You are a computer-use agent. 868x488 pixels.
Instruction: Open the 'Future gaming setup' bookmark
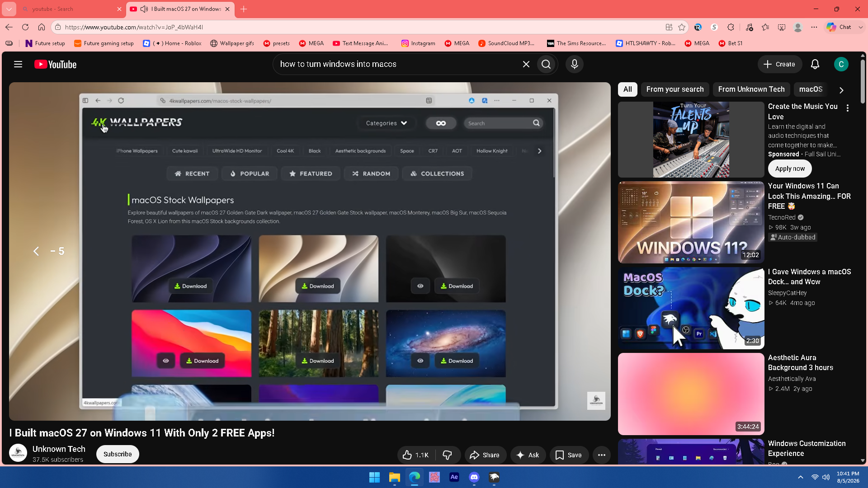pos(104,43)
